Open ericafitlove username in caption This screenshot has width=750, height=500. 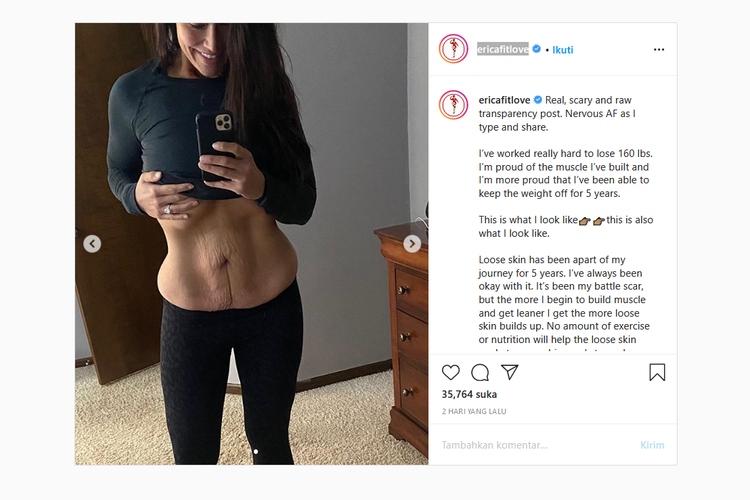point(504,100)
